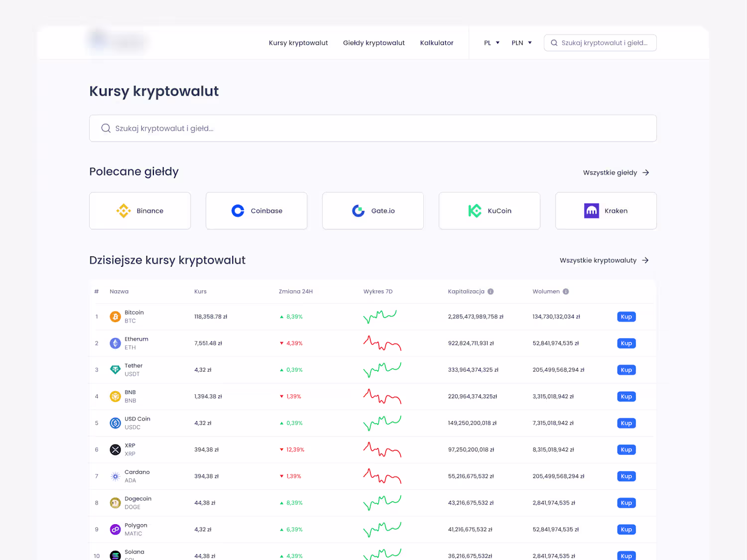Image resolution: width=747 pixels, height=560 pixels.
Task: Click the arrow next to Wszystkie giełdy
Action: point(646,173)
